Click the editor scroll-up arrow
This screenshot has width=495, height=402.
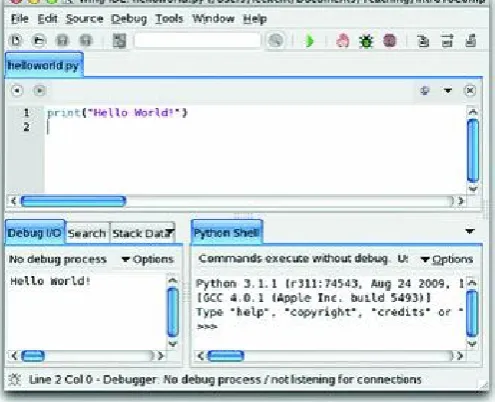click(x=473, y=112)
